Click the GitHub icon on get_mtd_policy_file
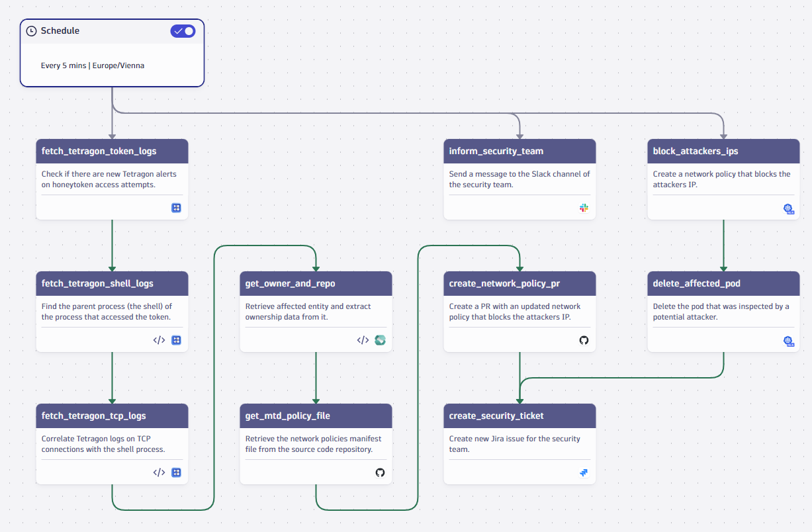Image resolution: width=812 pixels, height=532 pixels. [x=380, y=472]
